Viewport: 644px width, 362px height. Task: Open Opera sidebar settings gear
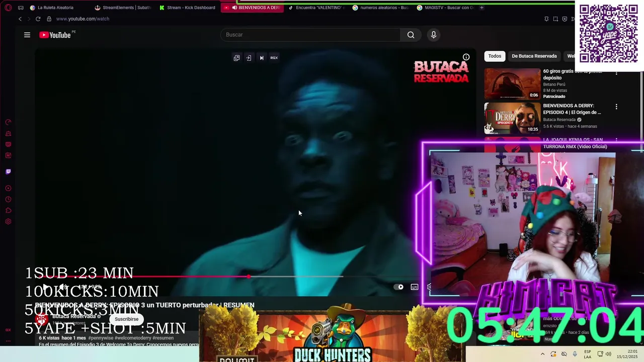[x=8, y=222]
